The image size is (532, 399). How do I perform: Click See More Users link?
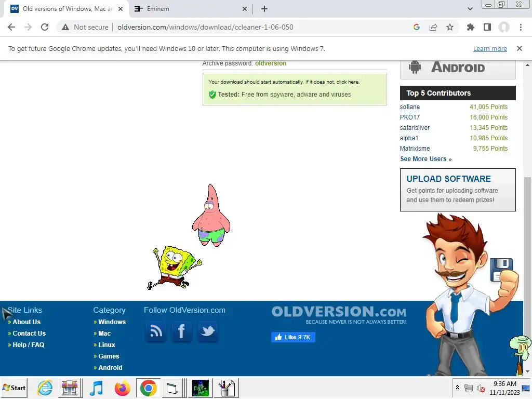click(426, 159)
